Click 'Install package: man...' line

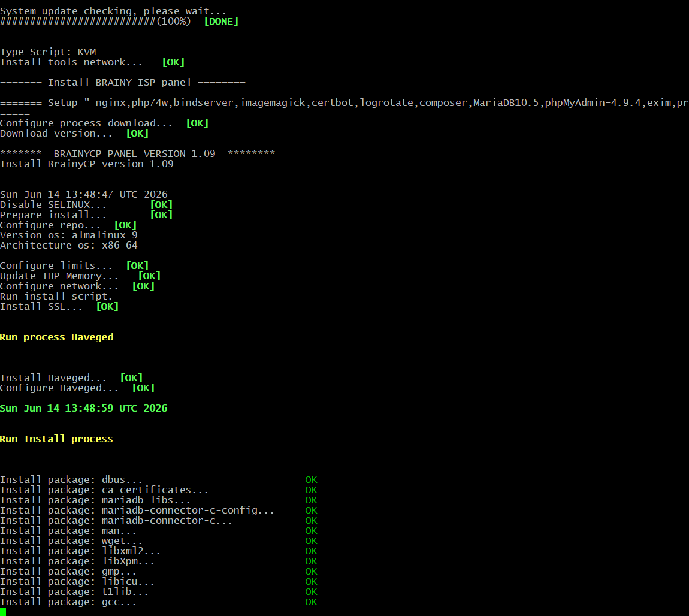(x=159, y=531)
